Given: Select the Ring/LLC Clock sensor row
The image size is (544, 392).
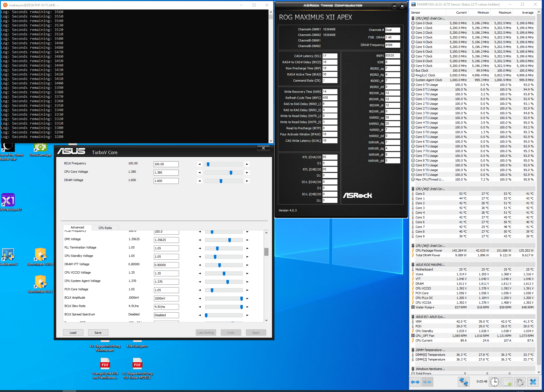Looking at the screenshot, I should [473, 75].
